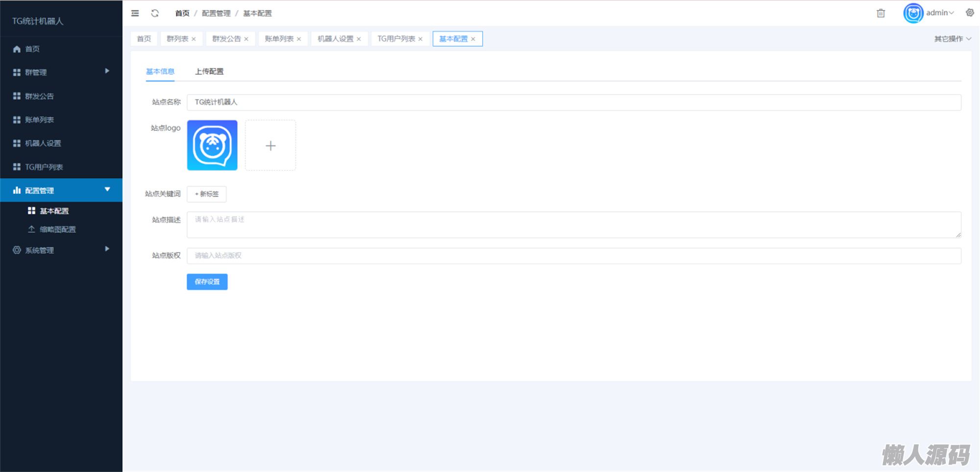Viewport: 980px width, 472px height.
Task: Click the admin avatar icon
Action: tap(913, 13)
